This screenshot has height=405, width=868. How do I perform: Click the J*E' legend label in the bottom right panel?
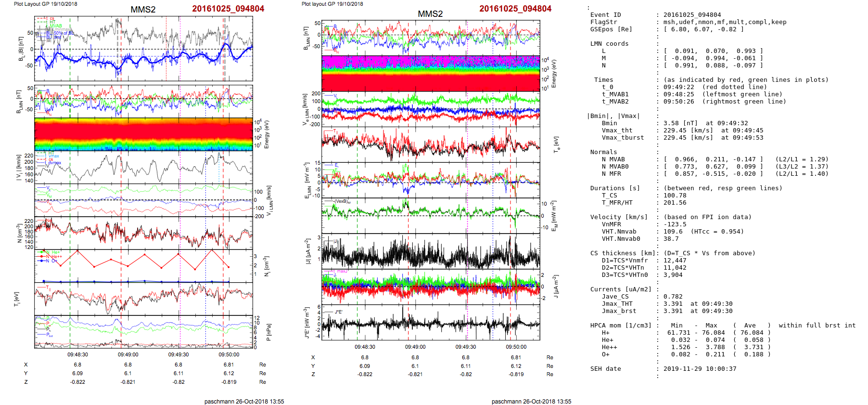(338, 312)
